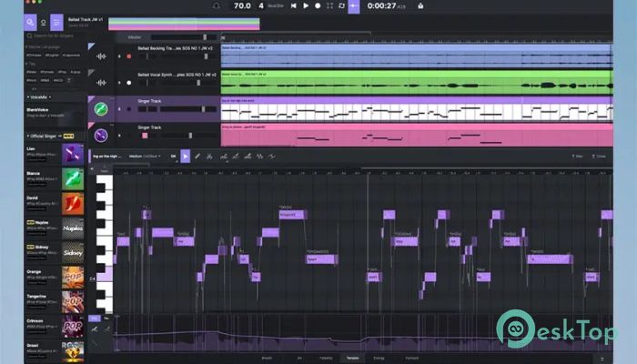Switch to the Formant parameter tab
The height and width of the screenshot is (364, 637).
(x=411, y=359)
